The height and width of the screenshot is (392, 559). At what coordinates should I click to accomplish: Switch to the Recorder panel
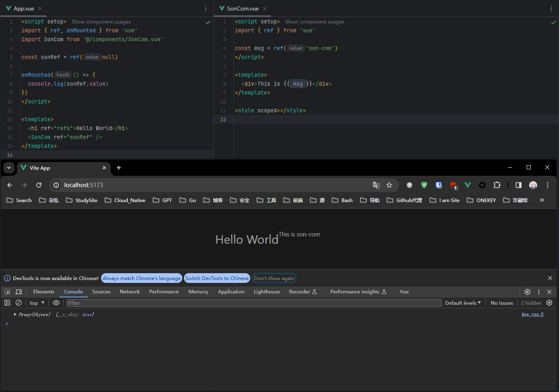pos(303,292)
